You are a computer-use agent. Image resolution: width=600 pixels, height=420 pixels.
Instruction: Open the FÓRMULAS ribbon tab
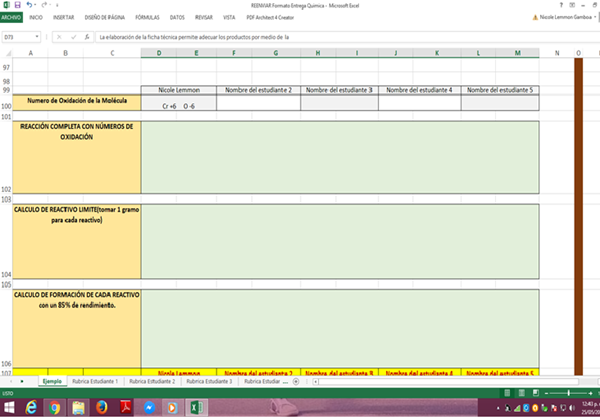[147, 18]
